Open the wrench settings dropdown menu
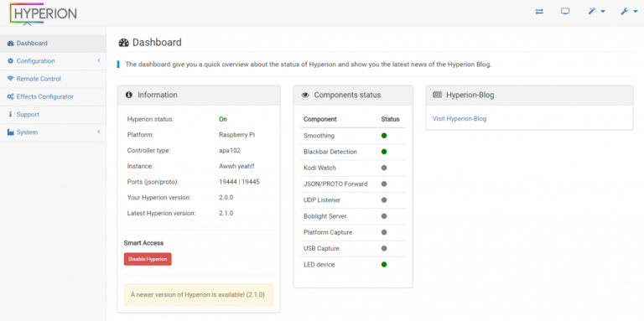Image resolution: width=644 pixels, height=321 pixels. pyautogui.click(x=629, y=12)
